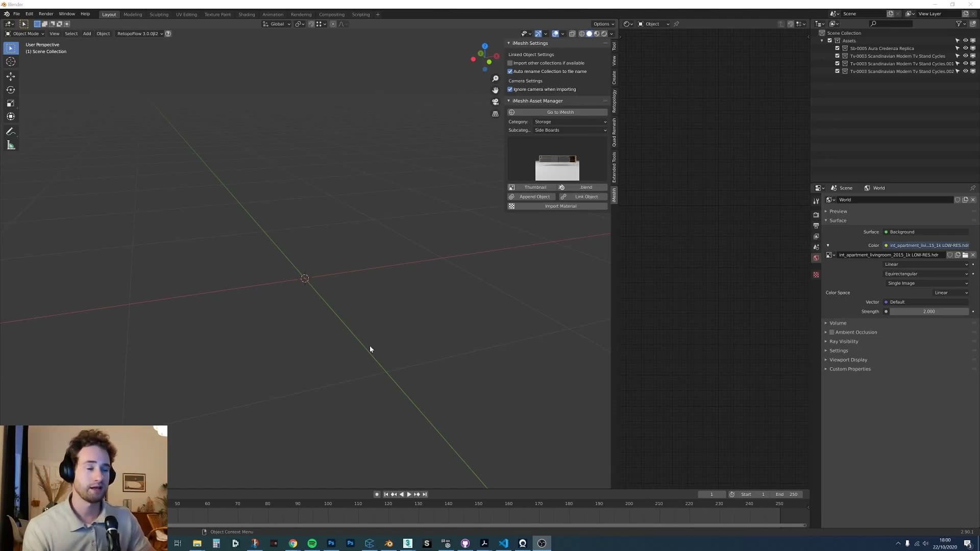980x551 pixels.
Task: Open the Category dropdown showing Storage
Action: (571, 122)
